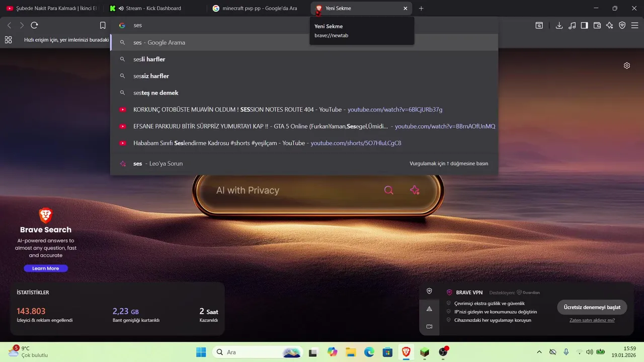Click Ücretsiz denemeyi başlat button

tap(592, 307)
